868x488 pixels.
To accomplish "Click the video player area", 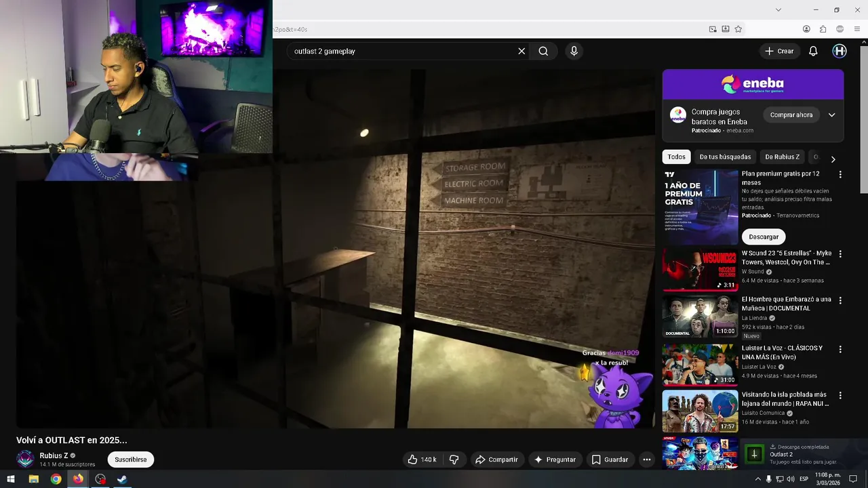I will tap(336, 247).
